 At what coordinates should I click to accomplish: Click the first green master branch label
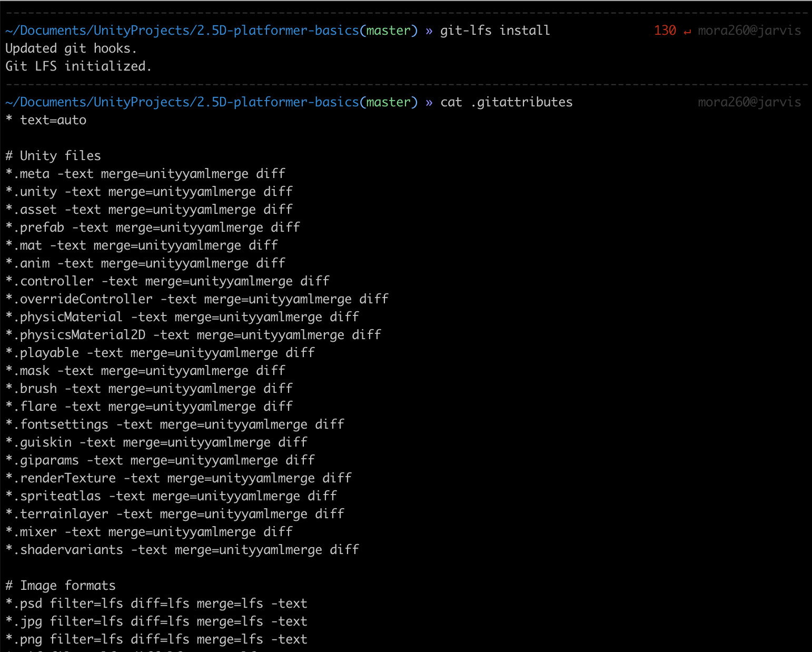(389, 31)
